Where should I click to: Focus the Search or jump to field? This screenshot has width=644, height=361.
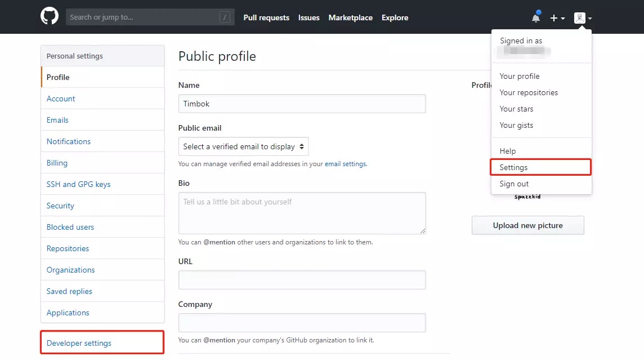(150, 17)
